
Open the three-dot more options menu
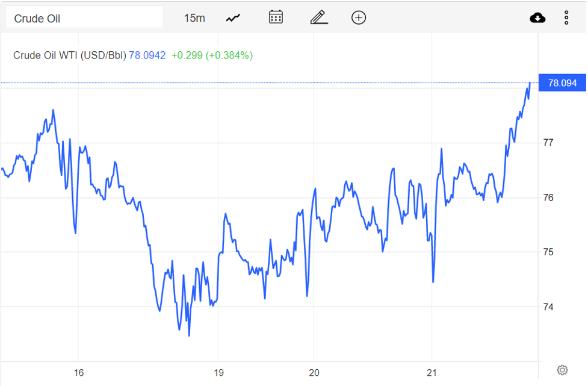click(566, 18)
